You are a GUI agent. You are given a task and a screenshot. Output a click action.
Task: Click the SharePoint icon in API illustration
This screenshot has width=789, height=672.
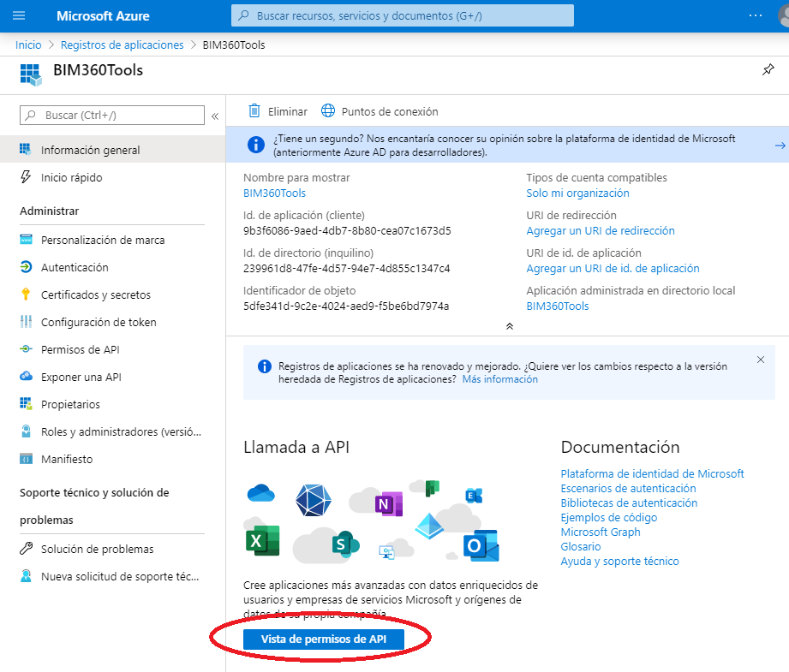(346, 544)
